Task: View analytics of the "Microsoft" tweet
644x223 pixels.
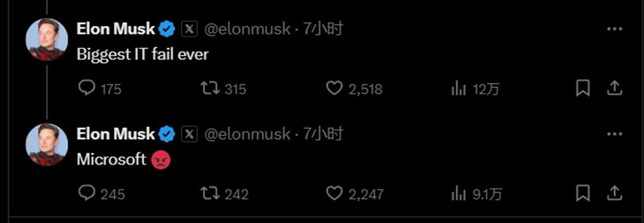Action: (x=458, y=193)
